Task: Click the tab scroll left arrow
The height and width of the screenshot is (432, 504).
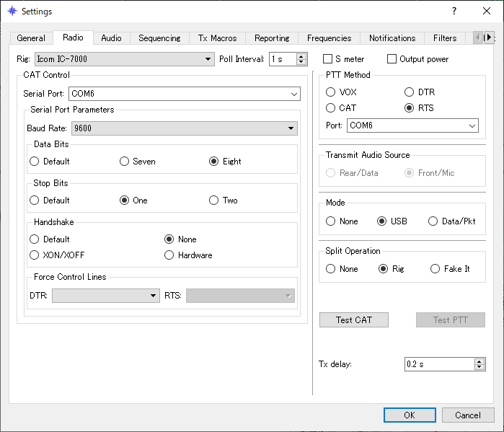Action: [479, 38]
